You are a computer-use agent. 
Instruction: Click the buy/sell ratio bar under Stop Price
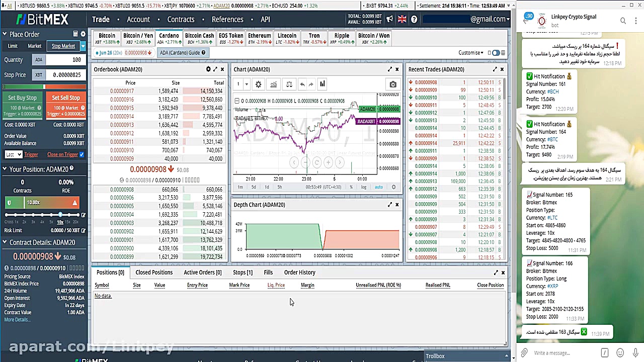click(44, 87)
